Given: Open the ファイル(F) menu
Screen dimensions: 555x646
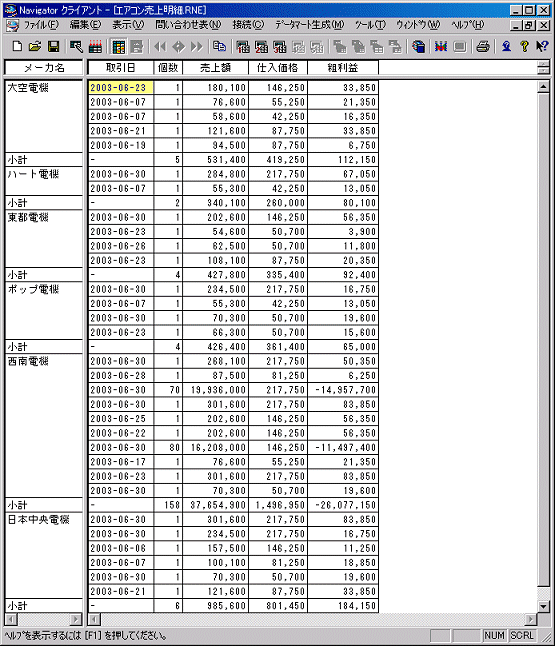Looking at the screenshot, I should click(41, 25).
